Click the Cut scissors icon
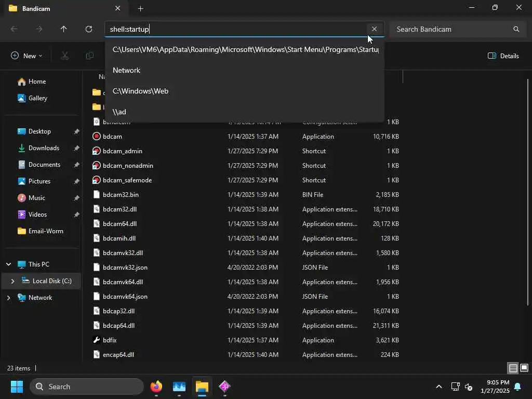The width and height of the screenshot is (532, 399). [x=64, y=56]
